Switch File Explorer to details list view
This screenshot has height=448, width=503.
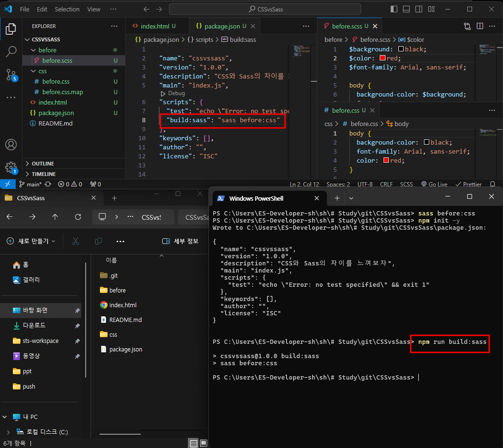[193, 443]
